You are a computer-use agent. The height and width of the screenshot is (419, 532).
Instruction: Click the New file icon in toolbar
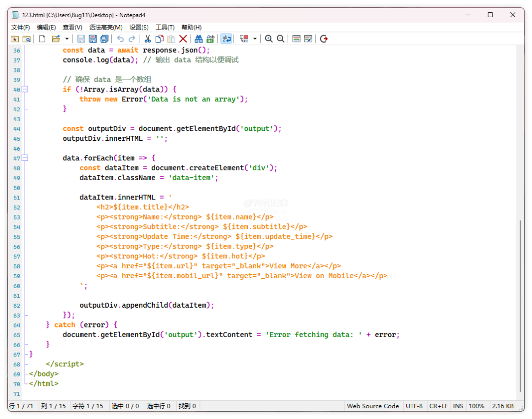42,39
